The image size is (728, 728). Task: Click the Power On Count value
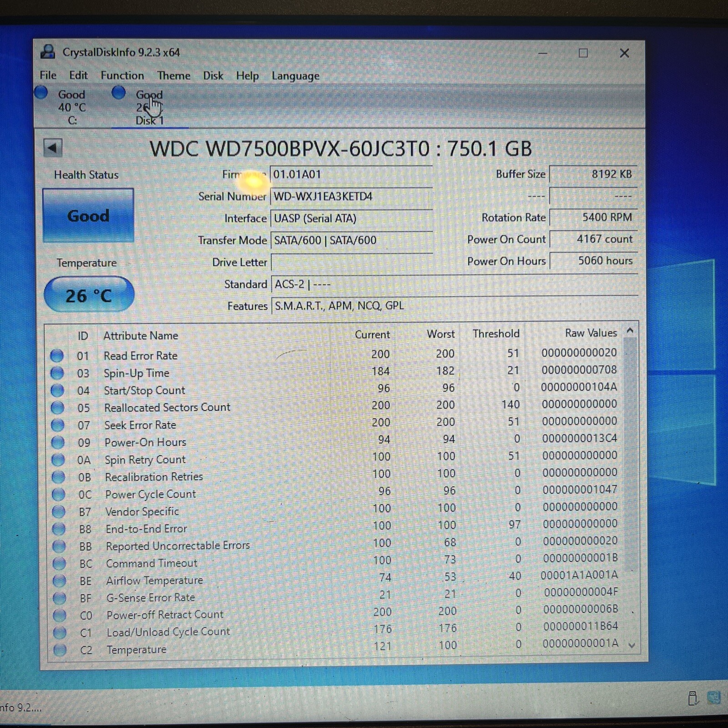pos(593,239)
